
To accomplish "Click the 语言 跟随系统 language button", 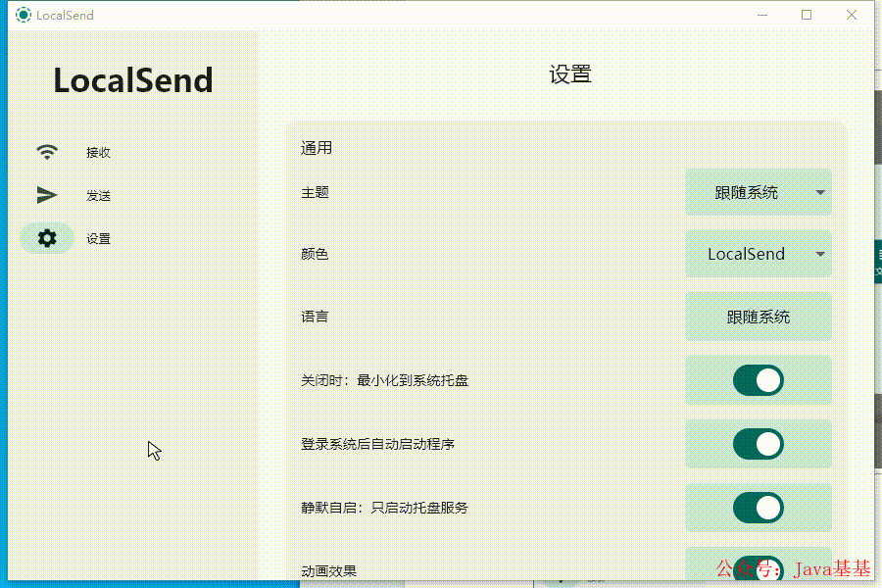I will (x=758, y=317).
